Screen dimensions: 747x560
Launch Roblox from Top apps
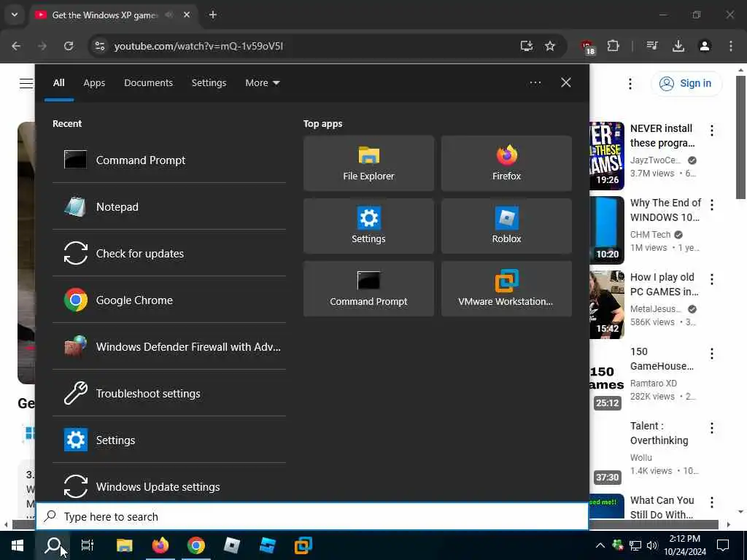(506, 226)
